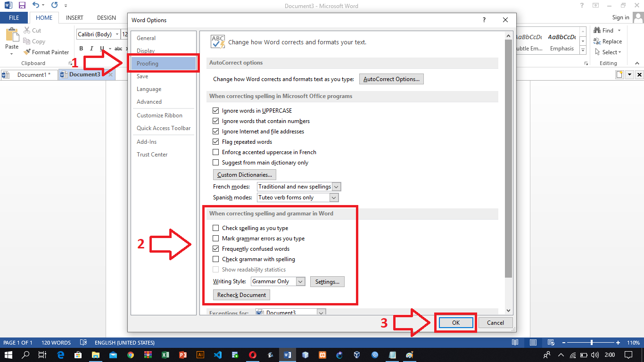Open PowerPoint from the taskbar
644x362 pixels.
pyautogui.click(x=183, y=355)
